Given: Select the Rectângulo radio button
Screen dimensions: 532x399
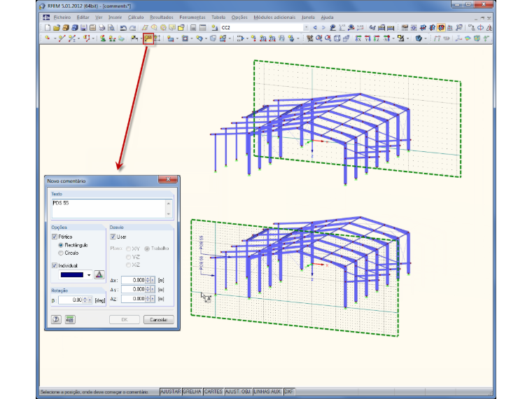Looking at the screenshot, I should [61, 245].
